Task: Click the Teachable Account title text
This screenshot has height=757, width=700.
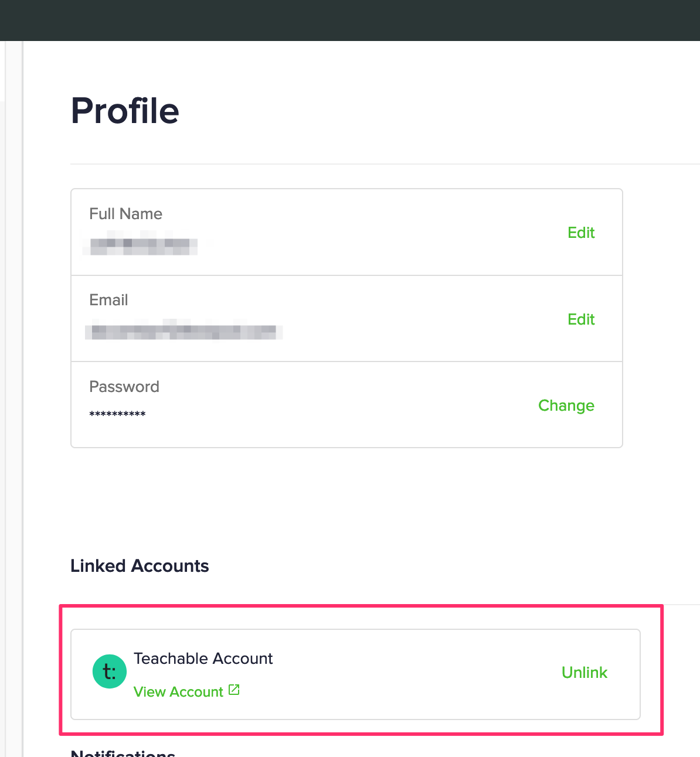Action: point(203,659)
